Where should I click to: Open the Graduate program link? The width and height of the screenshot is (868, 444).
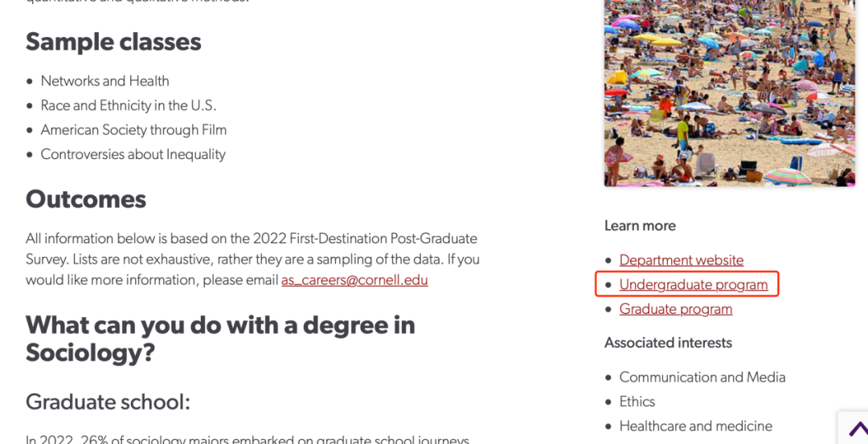675,308
